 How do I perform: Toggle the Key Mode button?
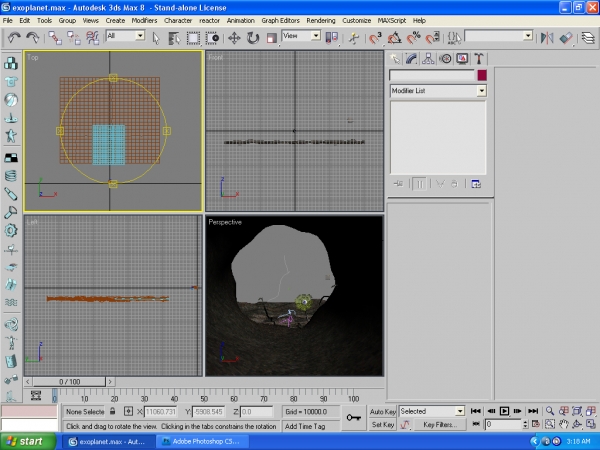pos(476,424)
